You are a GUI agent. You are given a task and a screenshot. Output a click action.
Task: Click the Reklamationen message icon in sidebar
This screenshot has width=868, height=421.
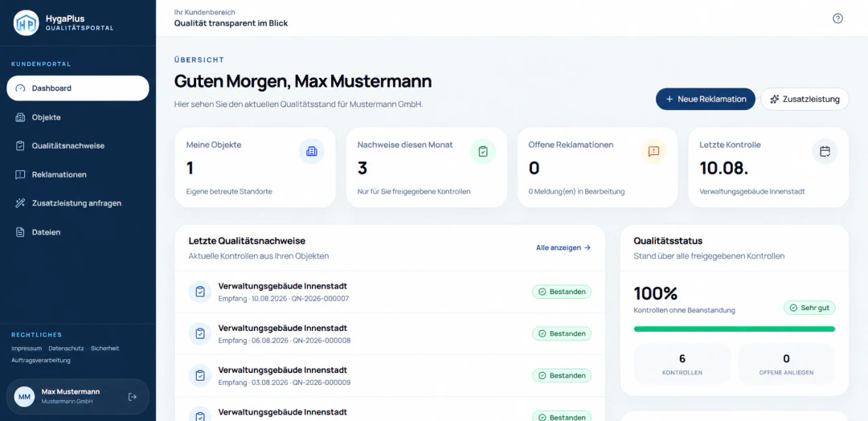click(x=20, y=174)
